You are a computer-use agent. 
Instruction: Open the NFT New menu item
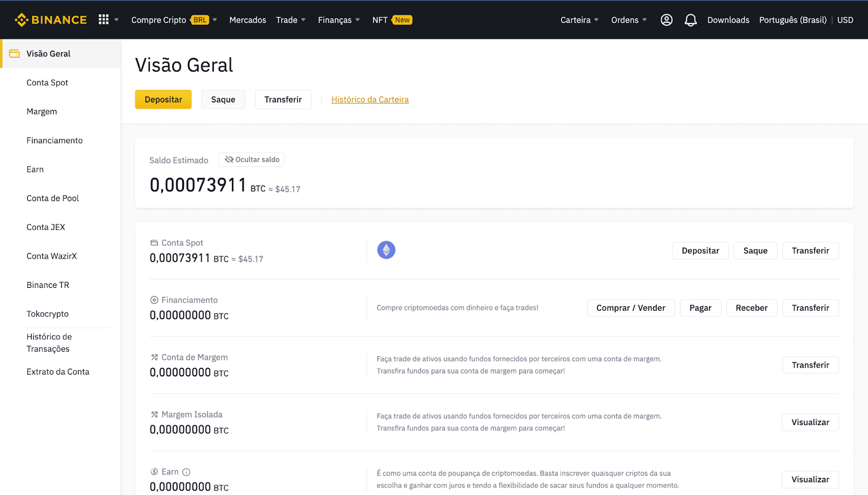pyautogui.click(x=392, y=20)
